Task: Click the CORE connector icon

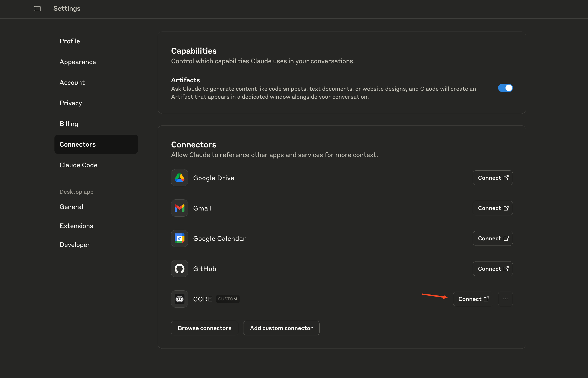Action: [179, 299]
